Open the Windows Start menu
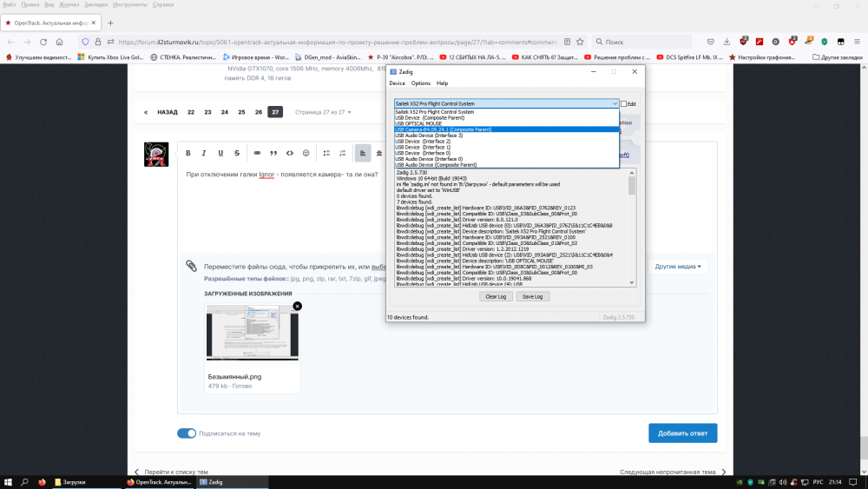The image size is (868, 489). click(8, 482)
